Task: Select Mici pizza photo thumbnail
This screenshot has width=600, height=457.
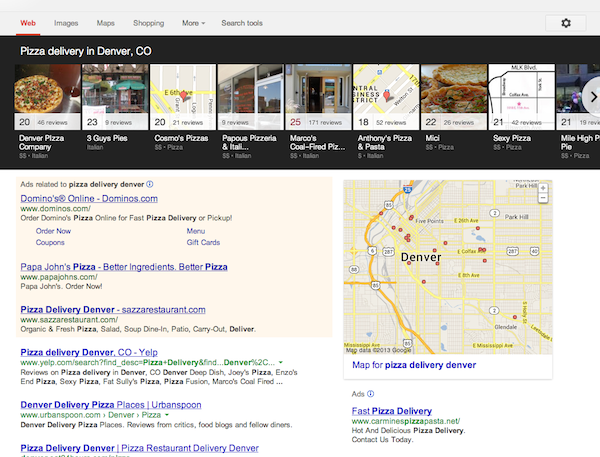Action: (x=454, y=97)
